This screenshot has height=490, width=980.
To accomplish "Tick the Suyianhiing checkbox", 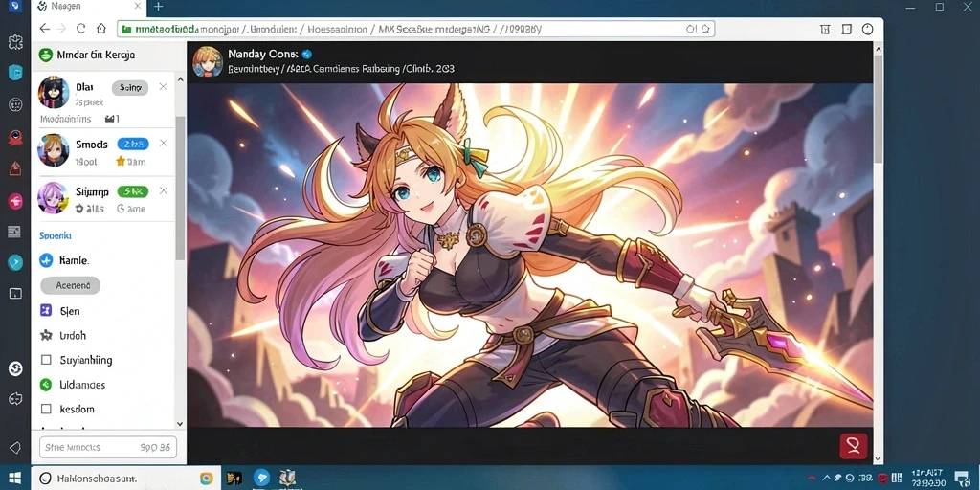I will pos(46,360).
